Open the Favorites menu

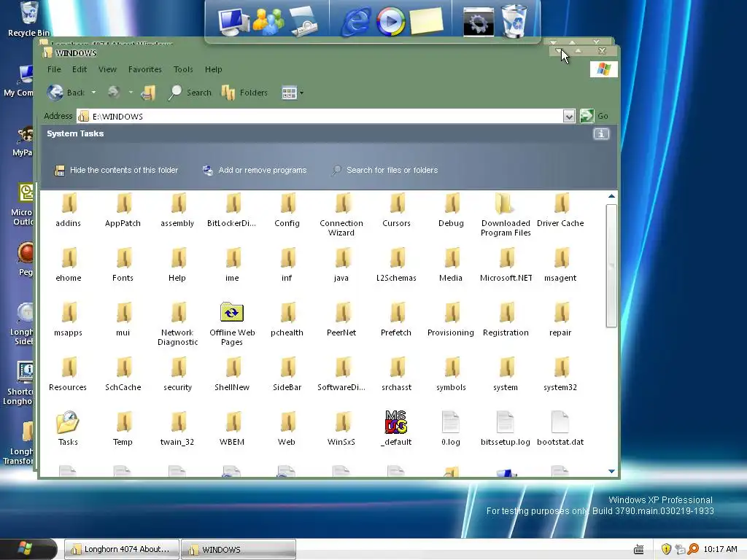pos(145,69)
